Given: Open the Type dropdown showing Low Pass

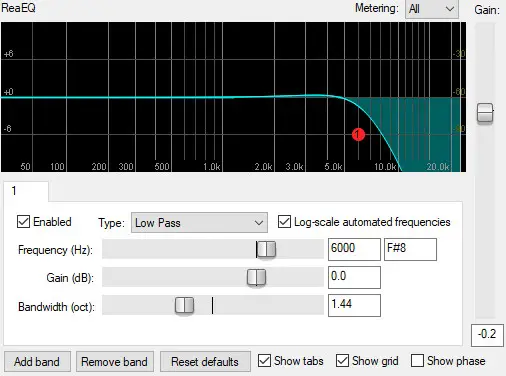Looking at the screenshot, I should point(199,223).
